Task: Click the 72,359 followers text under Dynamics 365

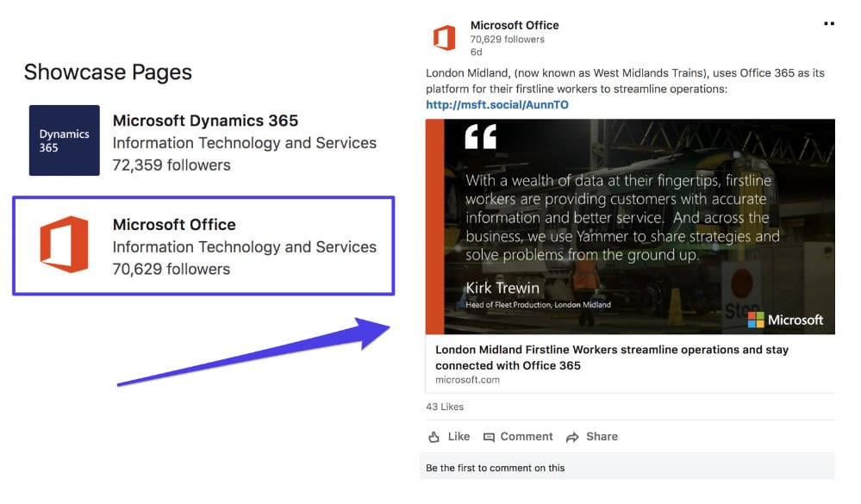Action: coord(172,165)
